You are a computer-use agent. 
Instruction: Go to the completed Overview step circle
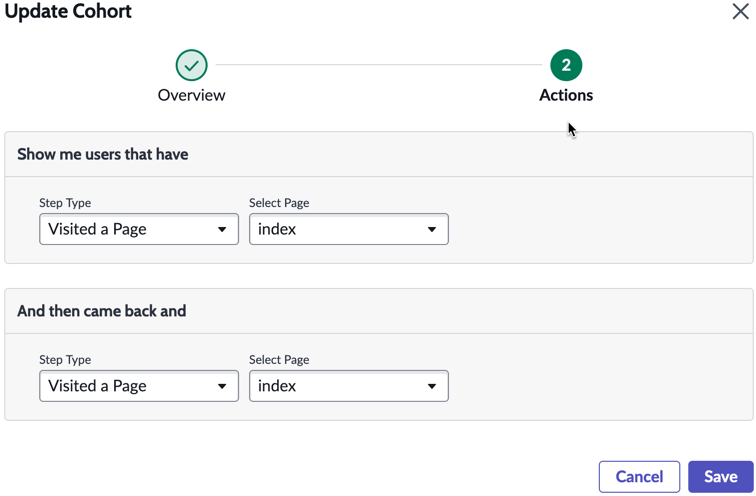pos(191,65)
